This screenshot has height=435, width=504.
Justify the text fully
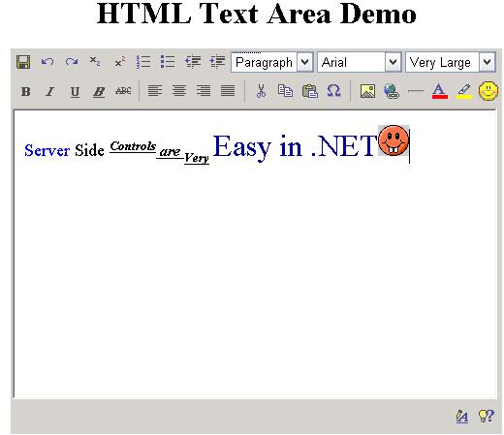(x=228, y=91)
